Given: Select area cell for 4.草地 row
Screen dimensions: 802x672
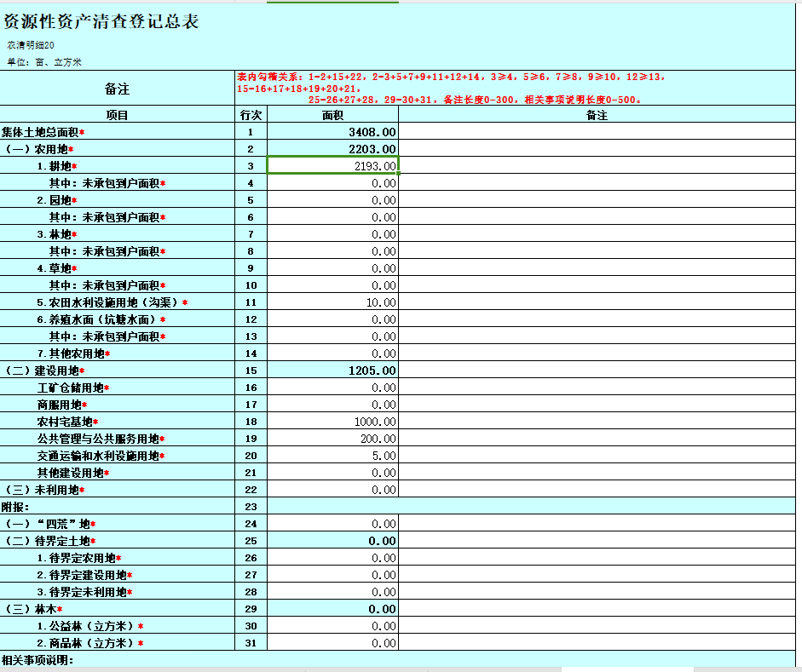Looking at the screenshot, I should (x=332, y=267).
